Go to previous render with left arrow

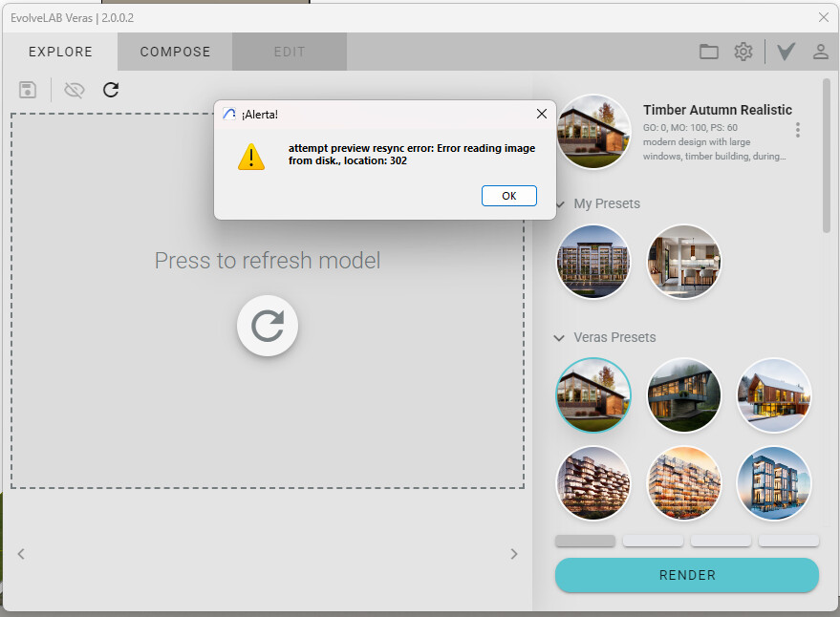[x=21, y=554]
